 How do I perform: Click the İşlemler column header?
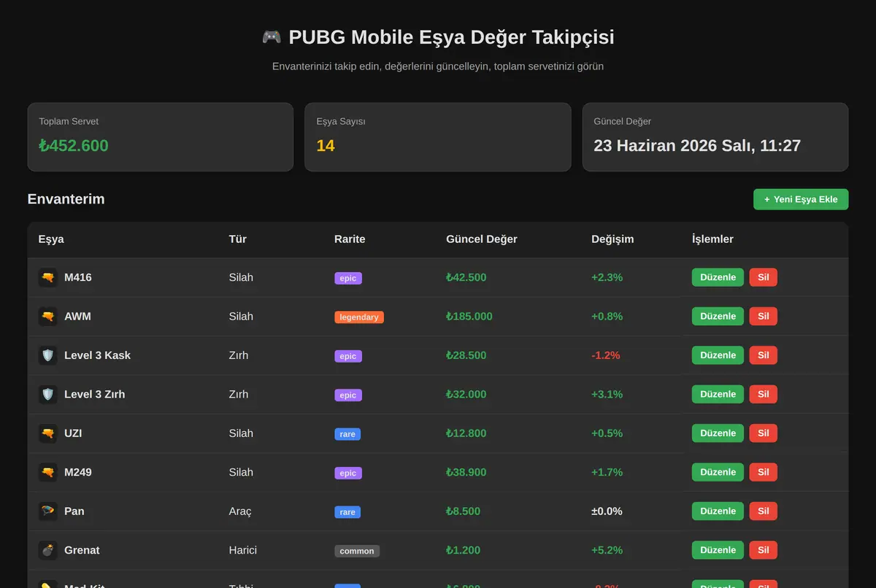click(x=712, y=239)
